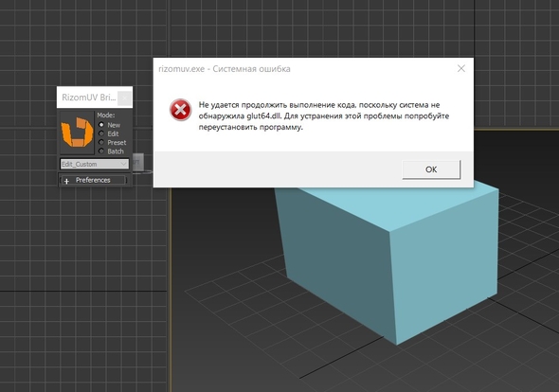This screenshot has width=559, height=392.
Task: Expand the Preferences rollout
Action: (x=93, y=180)
